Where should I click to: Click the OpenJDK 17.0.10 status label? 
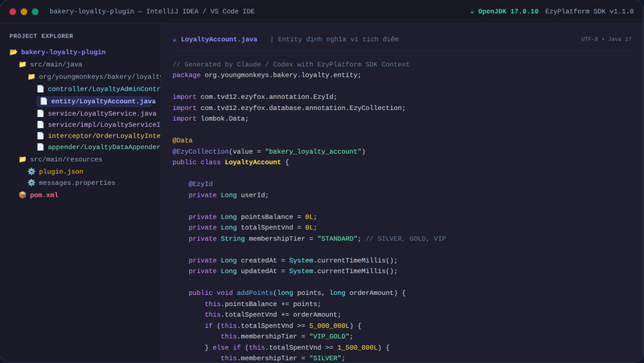(508, 12)
